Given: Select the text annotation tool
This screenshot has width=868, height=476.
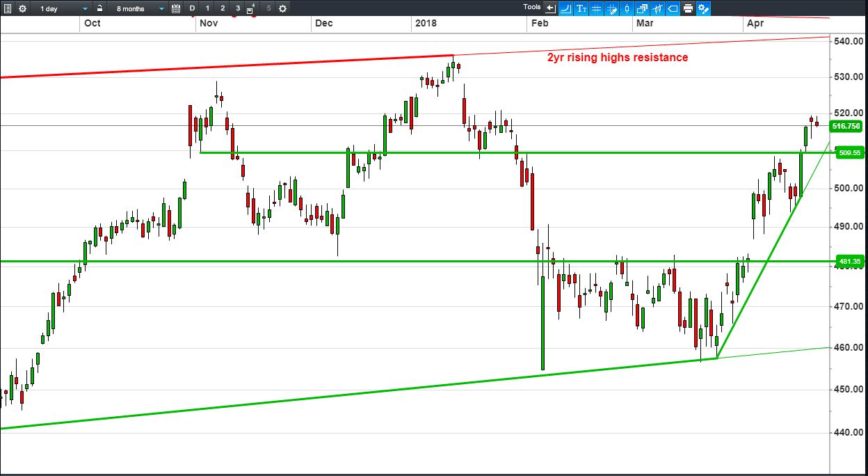Looking at the screenshot, I should pos(581,8).
